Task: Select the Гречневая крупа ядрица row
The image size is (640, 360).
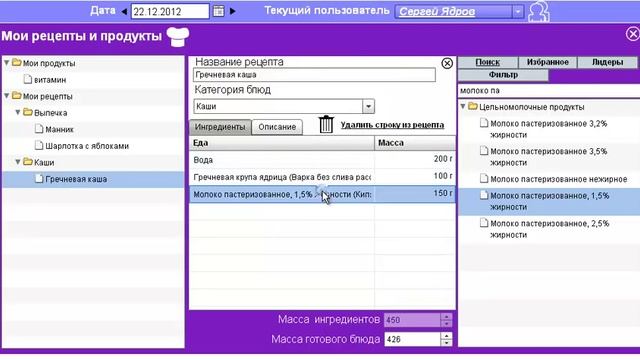Action: pyautogui.click(x=322, y=177)
